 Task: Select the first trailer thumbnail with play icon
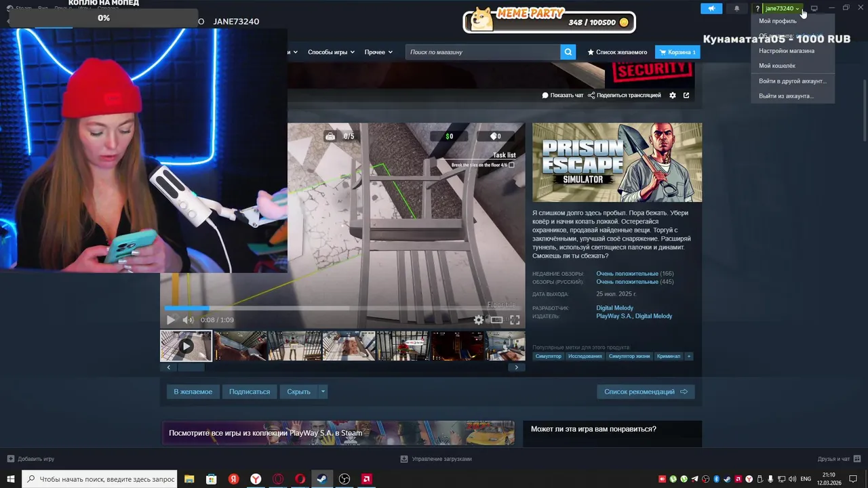click(186, 346)
